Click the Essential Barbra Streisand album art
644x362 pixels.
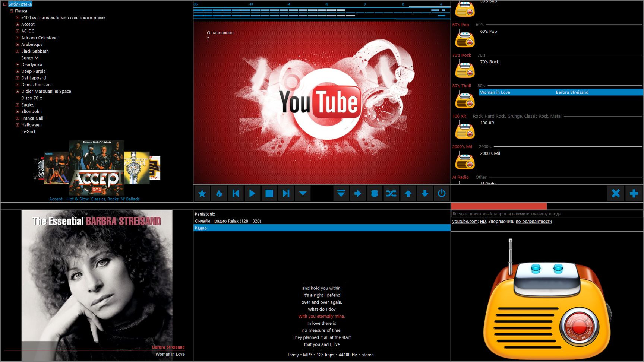click(x=97, y=285)
